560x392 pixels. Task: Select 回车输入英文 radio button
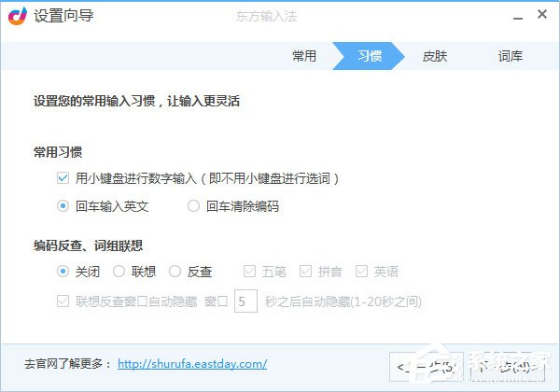[63, 206]
